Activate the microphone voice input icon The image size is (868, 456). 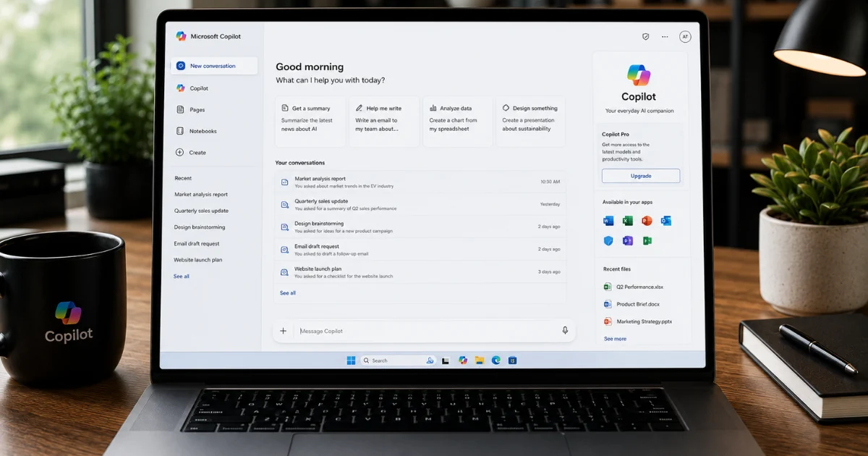pos(566,330)
